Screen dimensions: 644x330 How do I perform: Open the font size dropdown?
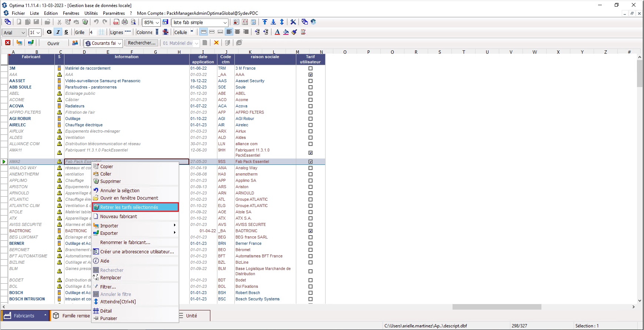point(38,33)
